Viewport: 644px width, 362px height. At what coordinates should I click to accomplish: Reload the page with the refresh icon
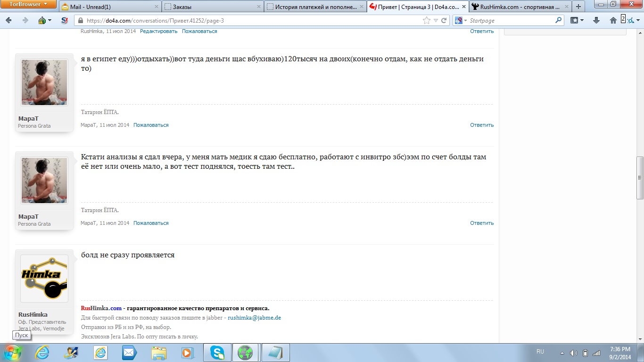click(x=444, y=20)
